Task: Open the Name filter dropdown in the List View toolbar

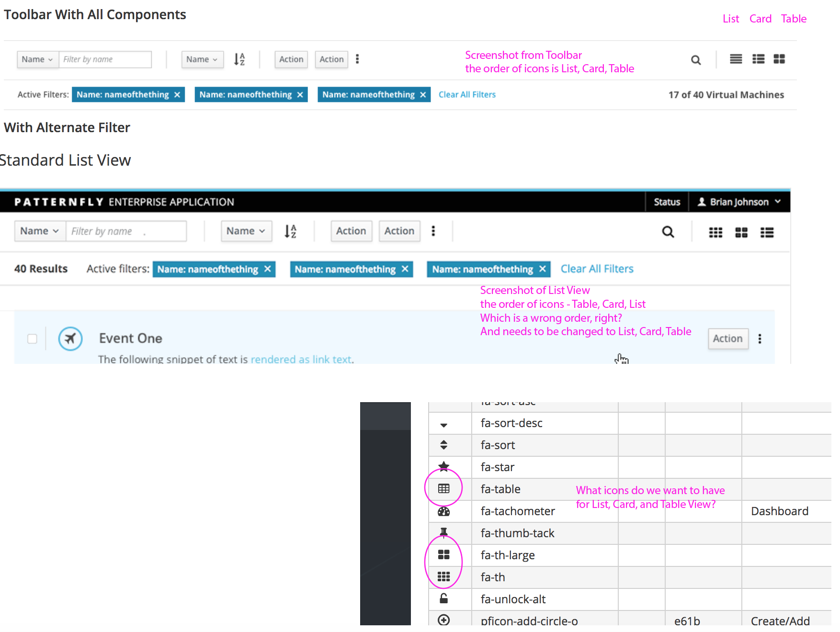Action: (x=40, y=231)
